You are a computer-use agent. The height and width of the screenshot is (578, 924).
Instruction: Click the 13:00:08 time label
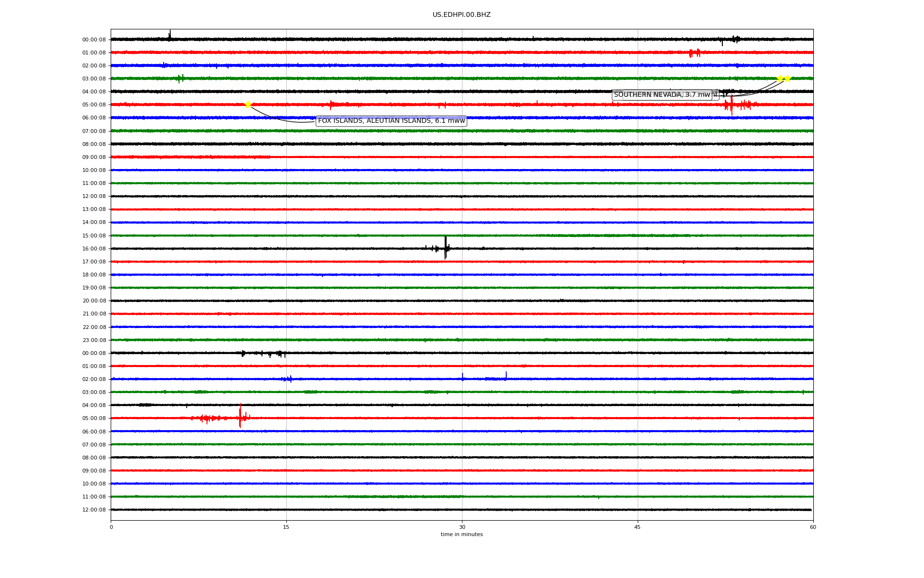[94, 210]
